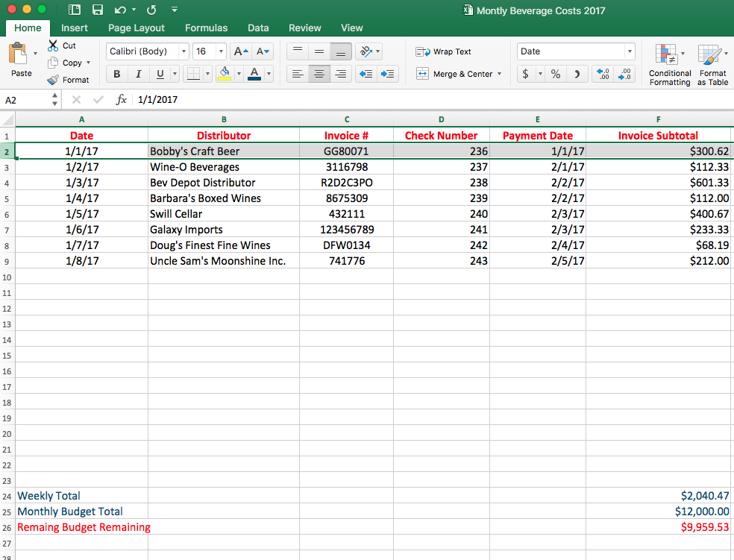The width and height of the screenshot is (734, 560).
Task: Redo the last action
Action: pos(151,10)
